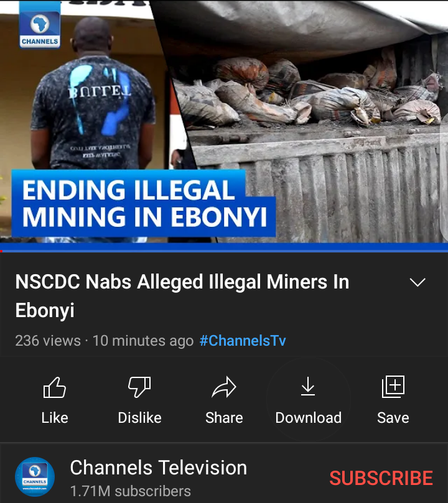Screen dimensions: 448x503
Task: Open the Channels Television channel avatar
Action: pos(35,477)
